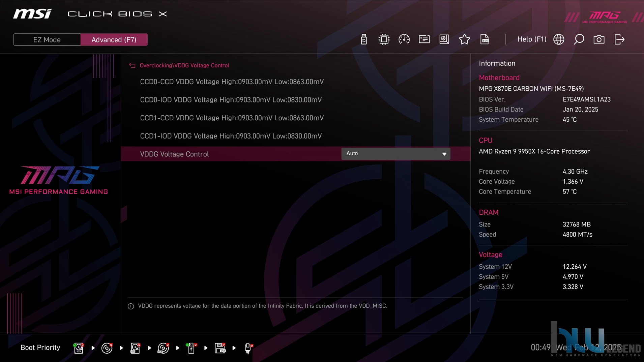Viewport: 644px width, 362px height.
Task: Click the speedometer overclocking icon
Action: point(404,39)
